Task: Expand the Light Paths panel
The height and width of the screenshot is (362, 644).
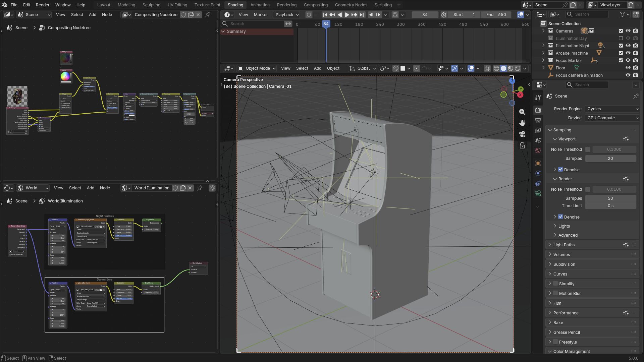Action: [564, 245]
